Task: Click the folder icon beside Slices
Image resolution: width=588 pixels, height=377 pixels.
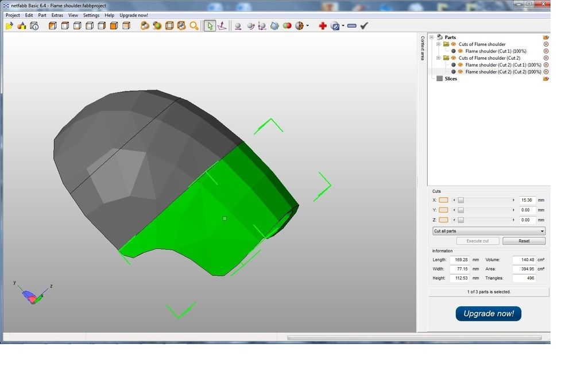Action: click(x=546, y=79)
